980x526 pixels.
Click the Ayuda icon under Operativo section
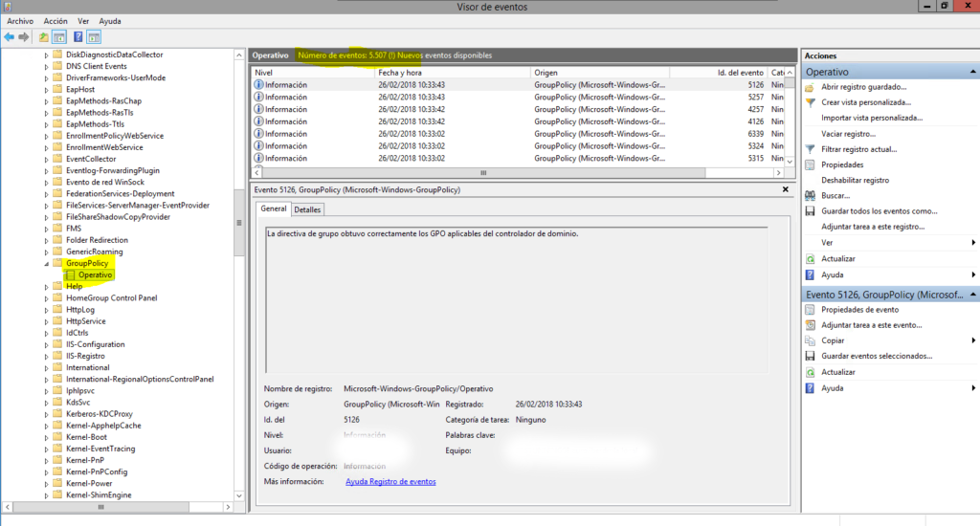coord(810,274)
